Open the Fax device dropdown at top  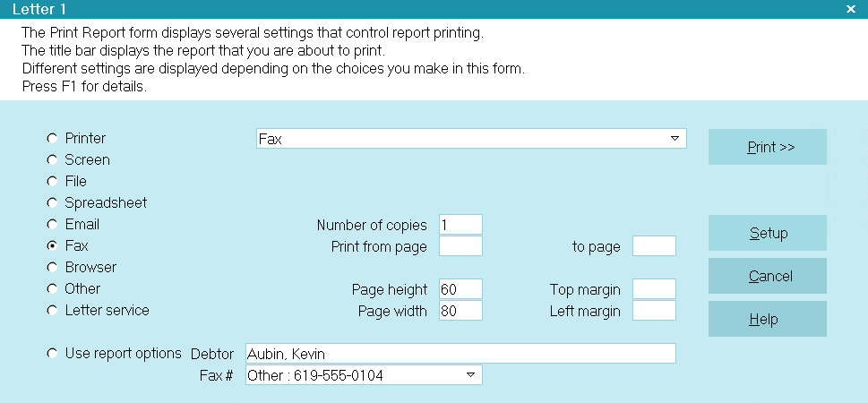point(674,139)
